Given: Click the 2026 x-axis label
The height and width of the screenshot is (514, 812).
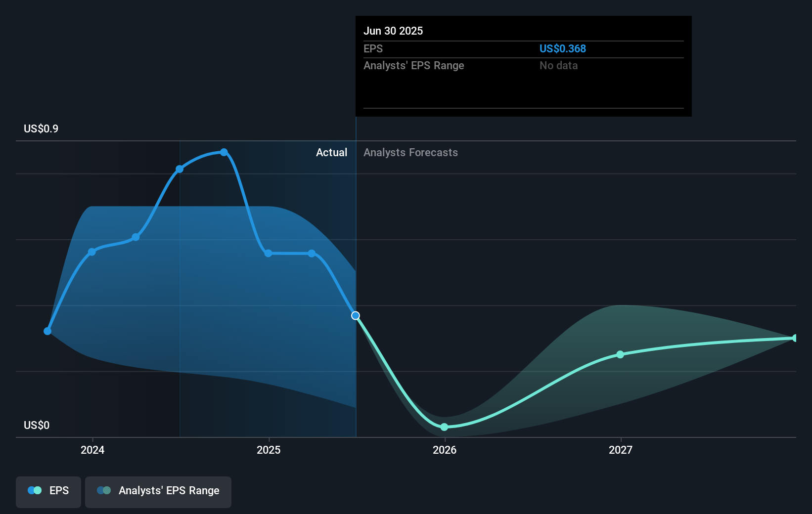Looking at the screenshot, I should pos(445,450).
